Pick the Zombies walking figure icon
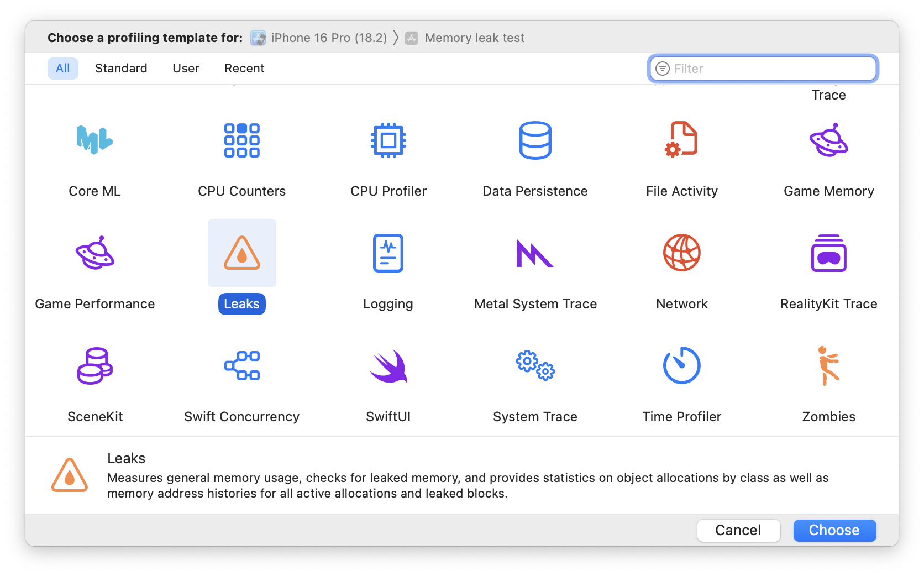The image size is (924, 576). [x=828, y=365]
